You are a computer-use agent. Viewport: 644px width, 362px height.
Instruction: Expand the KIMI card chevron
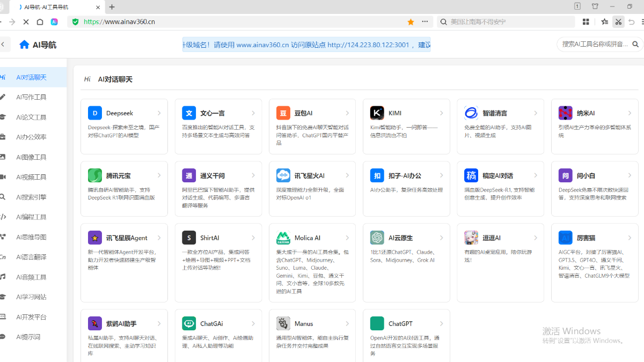[442, 113]
